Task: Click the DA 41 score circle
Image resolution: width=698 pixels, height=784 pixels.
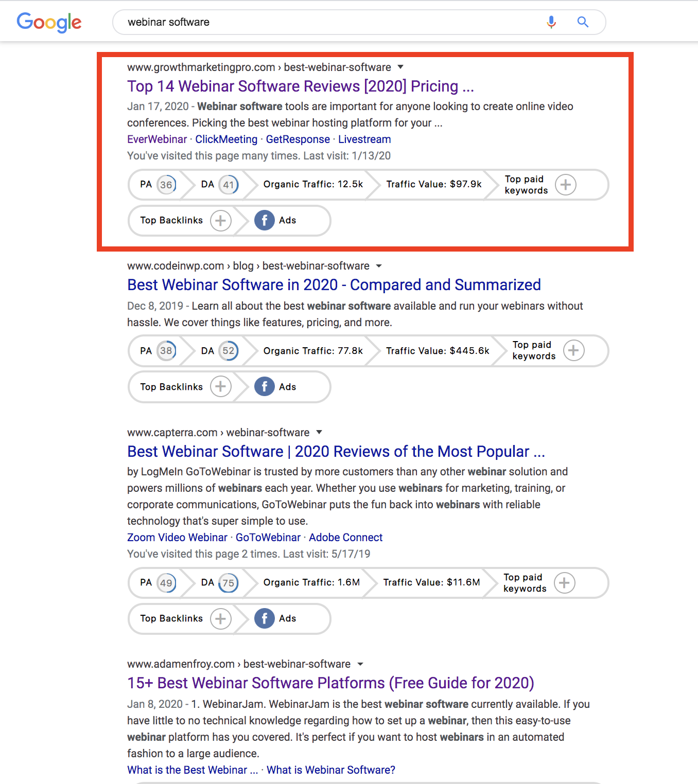Action: click(229, 185)
